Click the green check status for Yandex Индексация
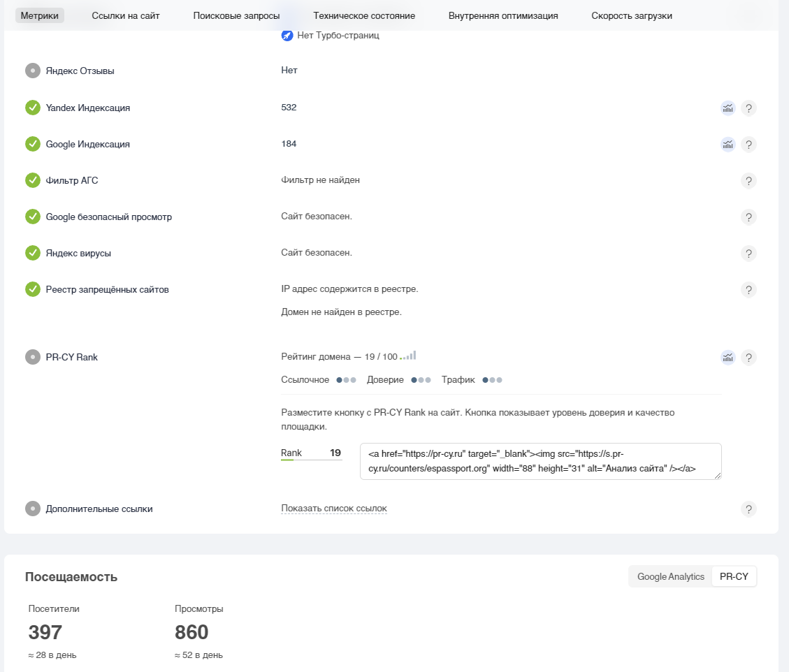This screenshot has width=789, height=672. pyautogui.click(x=33, y=108)
